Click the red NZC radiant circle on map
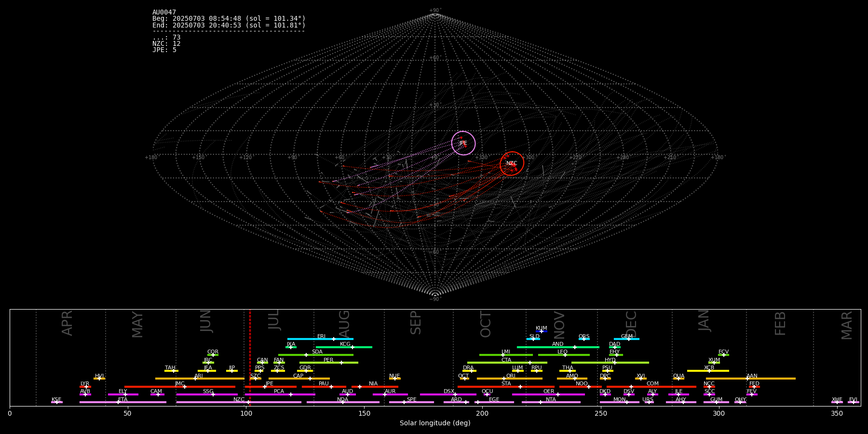The image size is (868, 434). tap(512, 163)
